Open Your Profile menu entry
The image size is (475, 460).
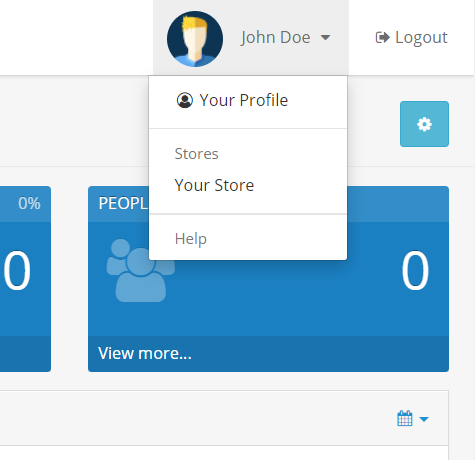pyautogui.click(x=248, y=100)
